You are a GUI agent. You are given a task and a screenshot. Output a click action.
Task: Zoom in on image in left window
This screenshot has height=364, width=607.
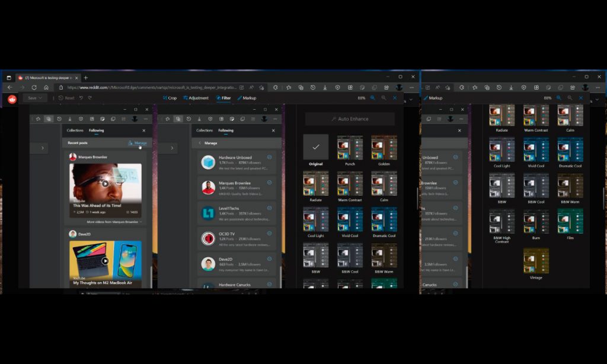pos(373,98)
